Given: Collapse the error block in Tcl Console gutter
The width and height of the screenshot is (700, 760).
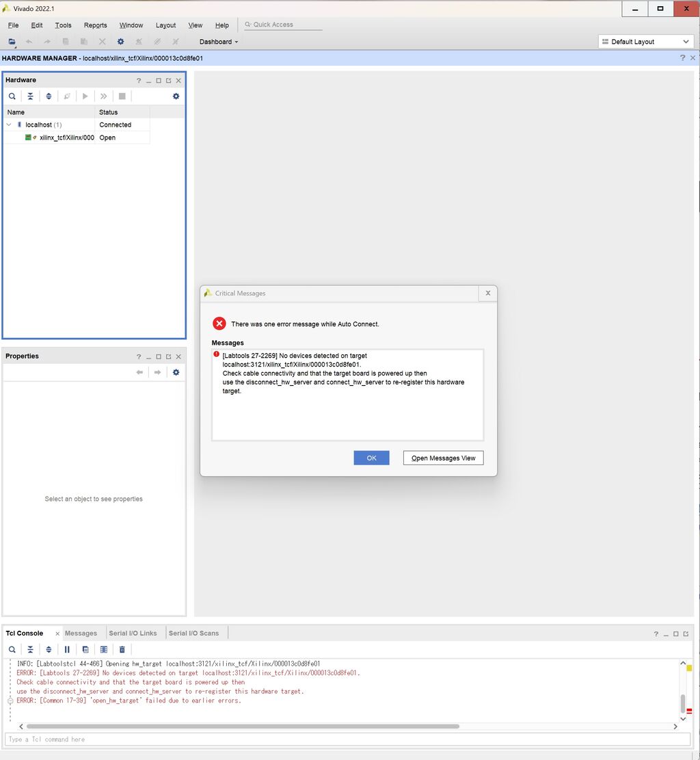Looking at the screenshot, I should click(10, 701).
